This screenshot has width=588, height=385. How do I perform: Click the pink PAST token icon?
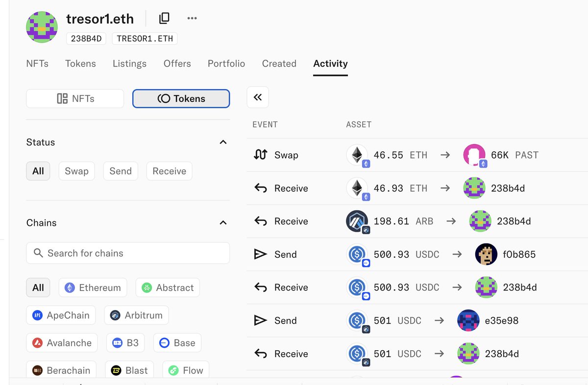(474, 155)
